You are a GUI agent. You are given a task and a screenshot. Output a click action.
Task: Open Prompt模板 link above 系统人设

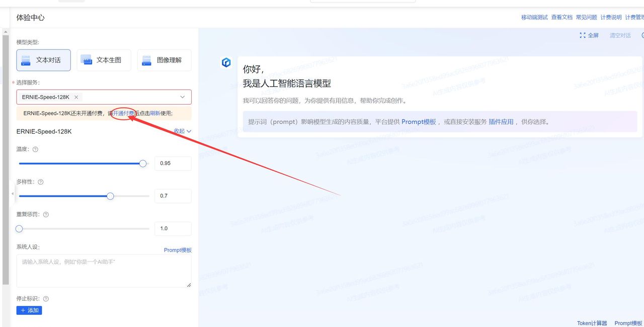178,250
